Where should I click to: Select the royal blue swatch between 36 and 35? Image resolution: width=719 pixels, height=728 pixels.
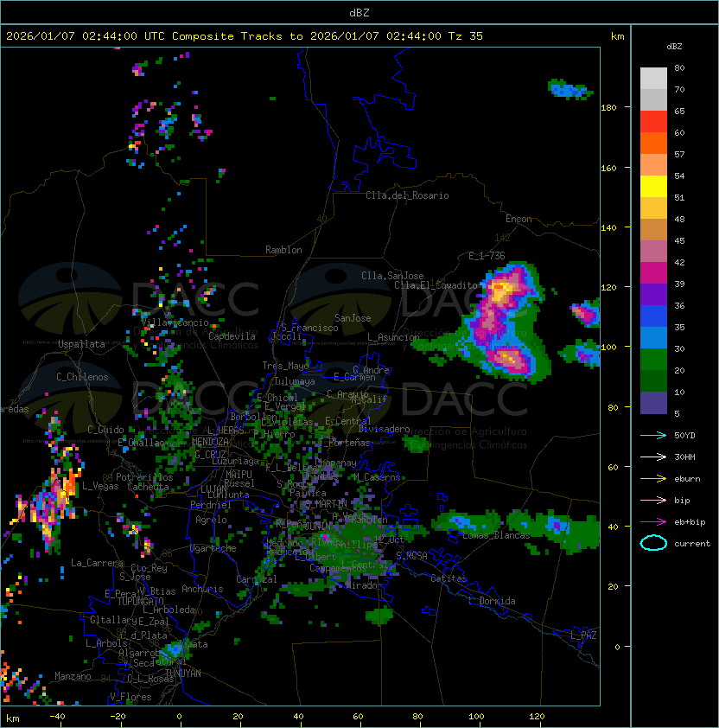click(x=653, y=316)
